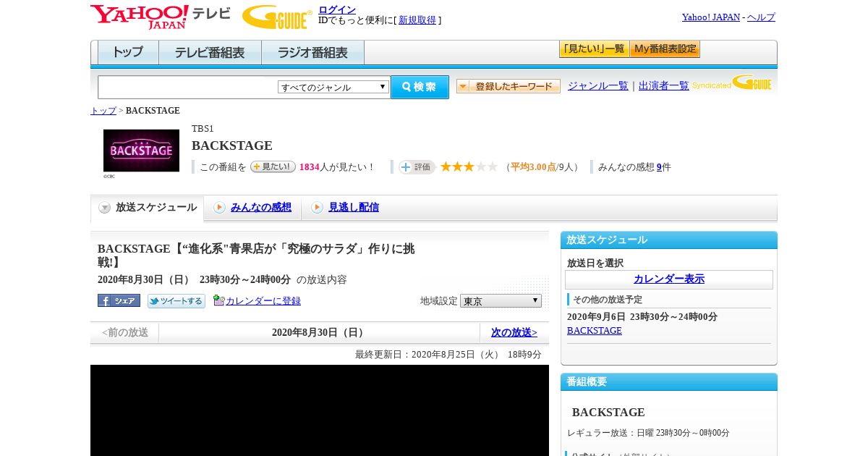Click the arrow icon beside みんなの感想 tab
The width and height of the screenshot is (868, 456).
219,208
